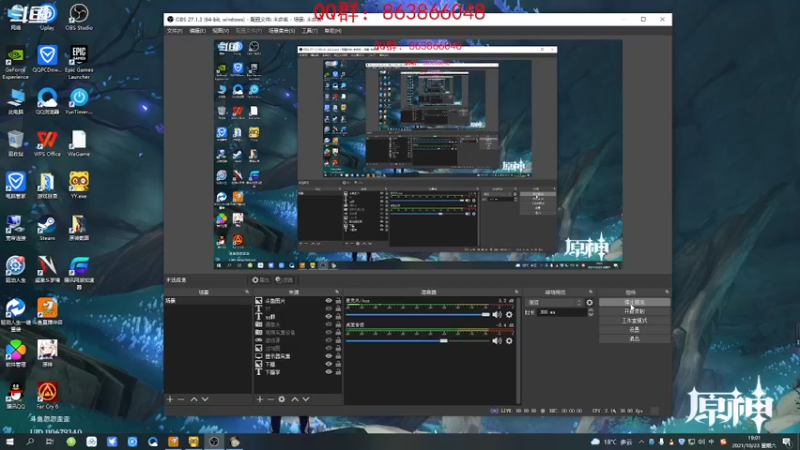
Task: Click the microphone volume slider handle
Action: tap(486, 314)
